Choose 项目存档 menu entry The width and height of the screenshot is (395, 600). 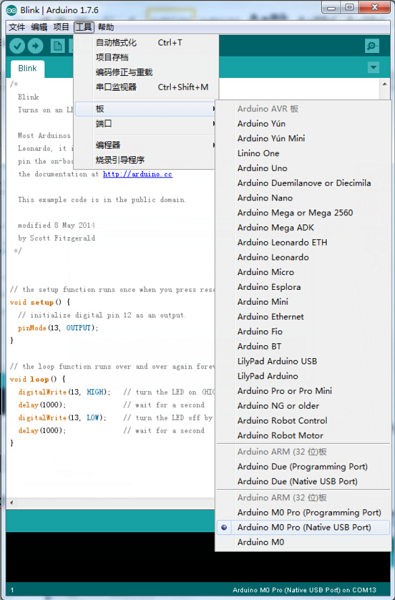pyautogui.click(x=147, y=57)
